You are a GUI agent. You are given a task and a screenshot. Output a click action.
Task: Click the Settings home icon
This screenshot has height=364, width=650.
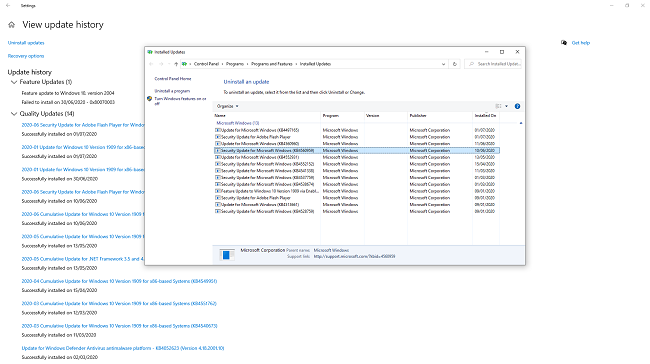(x=12, y=25)
